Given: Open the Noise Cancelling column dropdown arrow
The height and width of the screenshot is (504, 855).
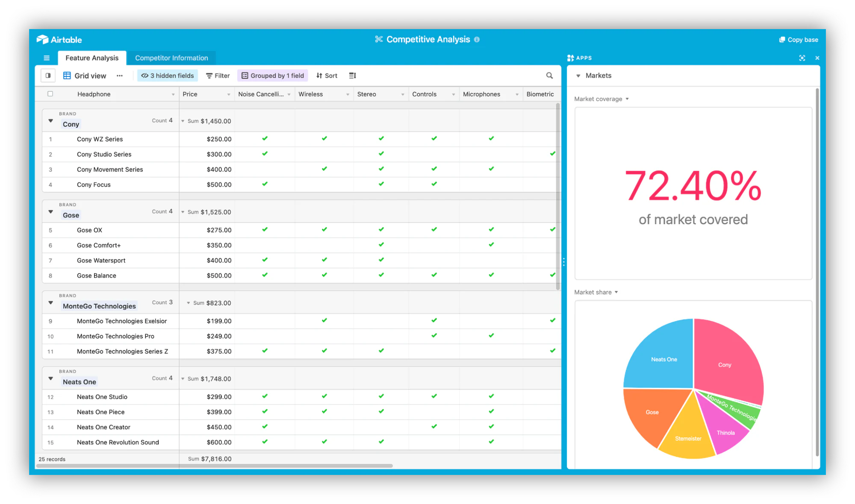Looking at the screenshot, I should (x=289, y=94).
